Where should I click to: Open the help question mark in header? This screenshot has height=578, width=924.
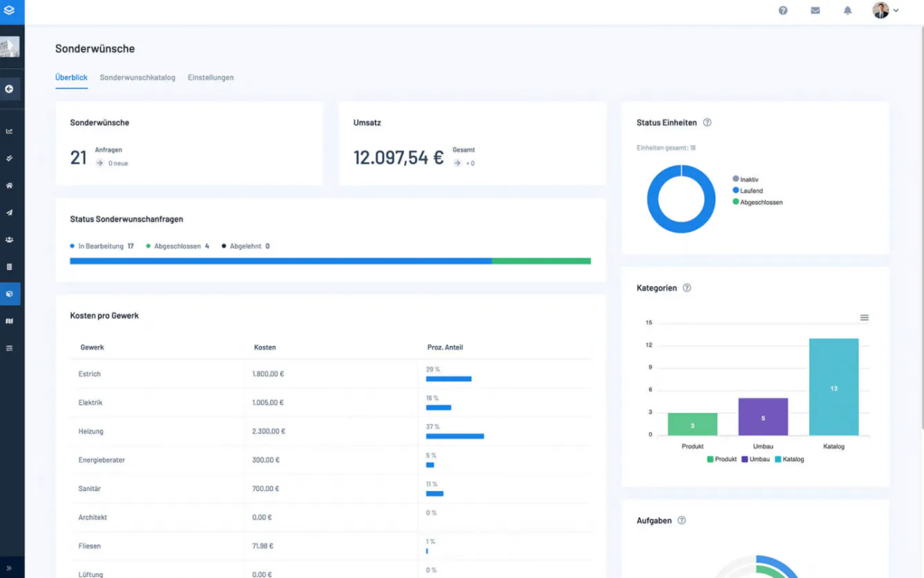[x=783, y=10]
